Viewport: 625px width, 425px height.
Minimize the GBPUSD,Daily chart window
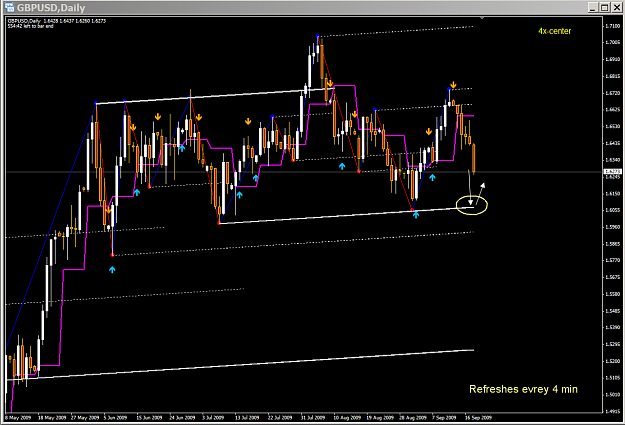594,8
